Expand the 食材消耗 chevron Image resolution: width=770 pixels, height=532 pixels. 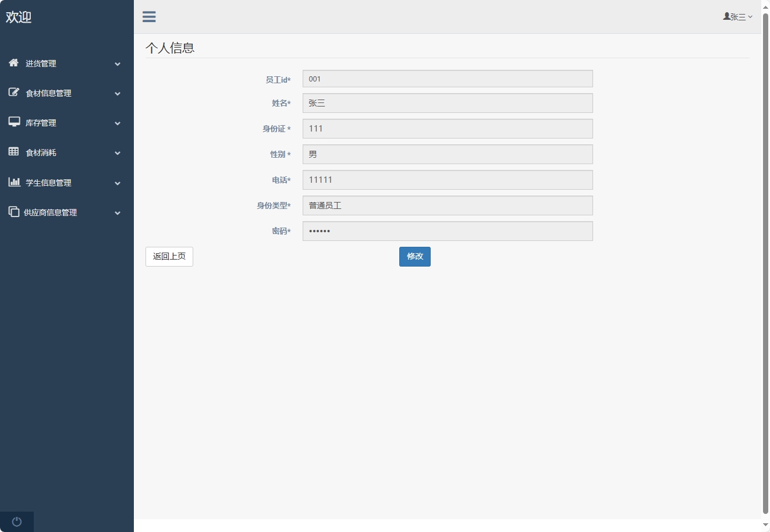coord(118,153)
